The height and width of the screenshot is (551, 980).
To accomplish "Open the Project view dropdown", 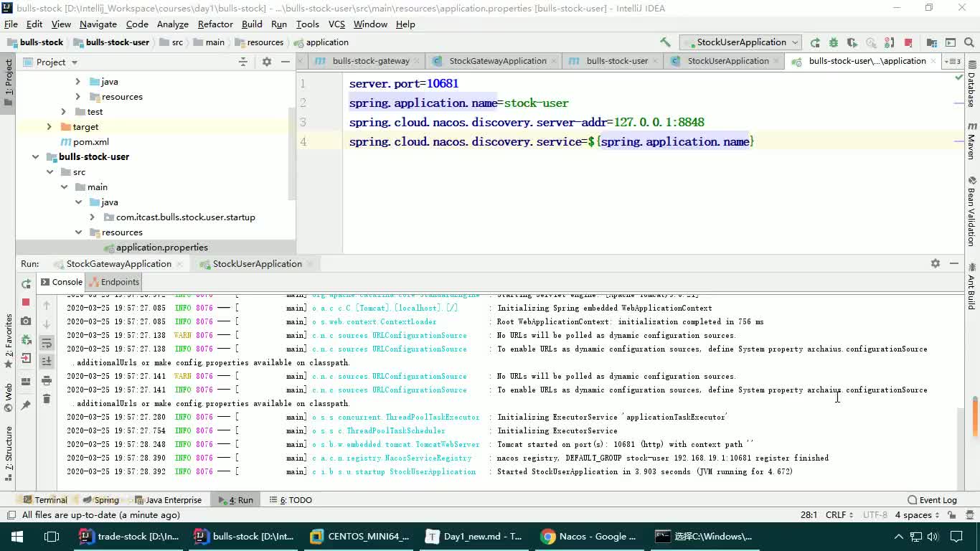I will [x=50, y=62].
